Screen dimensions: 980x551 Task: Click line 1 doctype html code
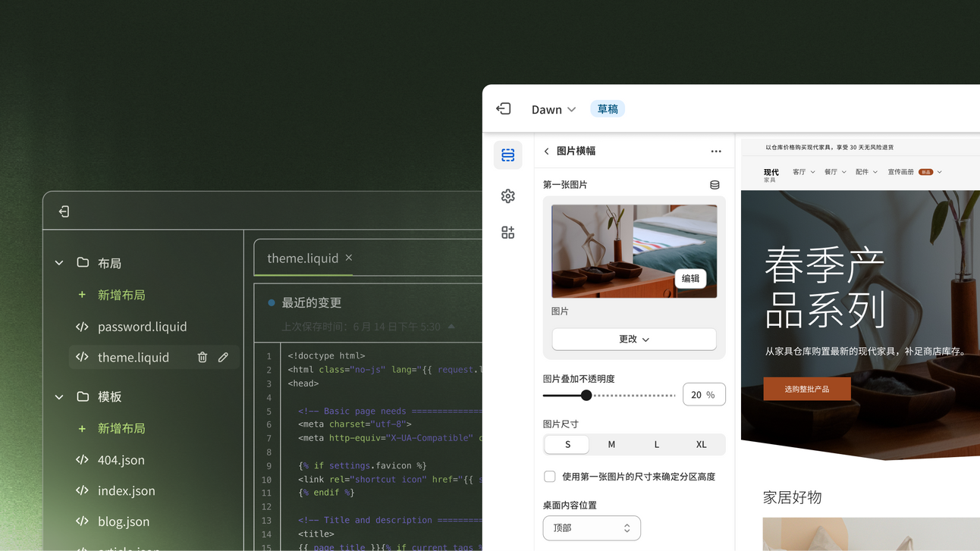tap(327, 355)
